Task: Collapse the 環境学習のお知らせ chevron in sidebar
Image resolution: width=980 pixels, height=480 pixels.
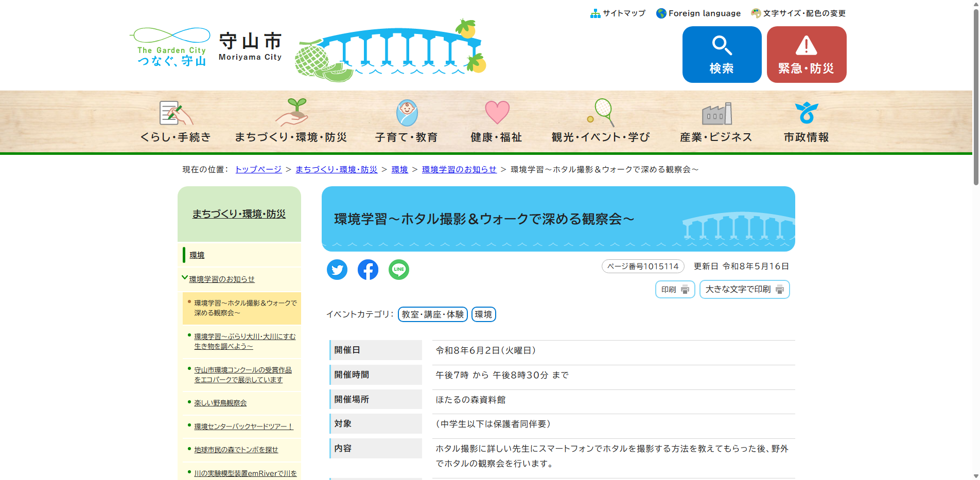Action: (184, 278)
